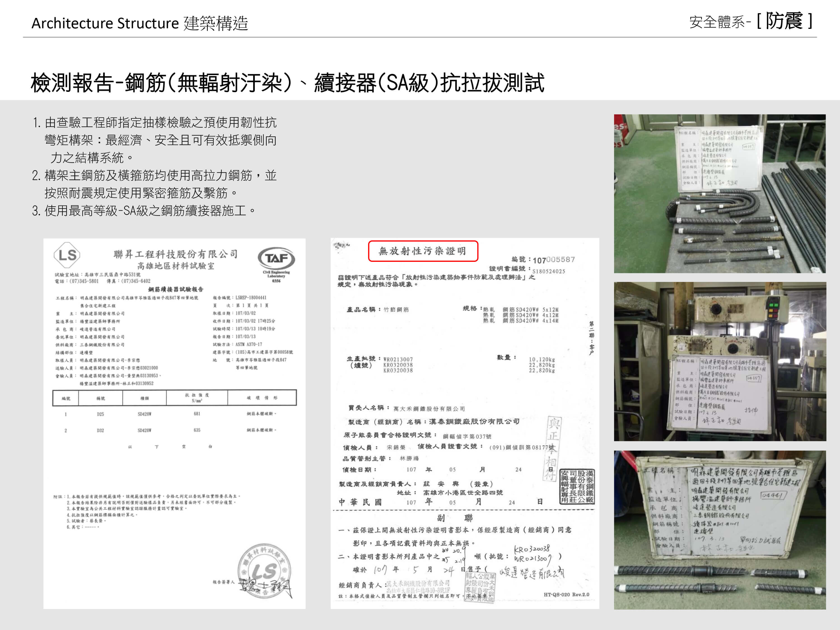
Task: Select bullet point 2 about 高拉力鋼筋
Action: [x=155, y=184]
